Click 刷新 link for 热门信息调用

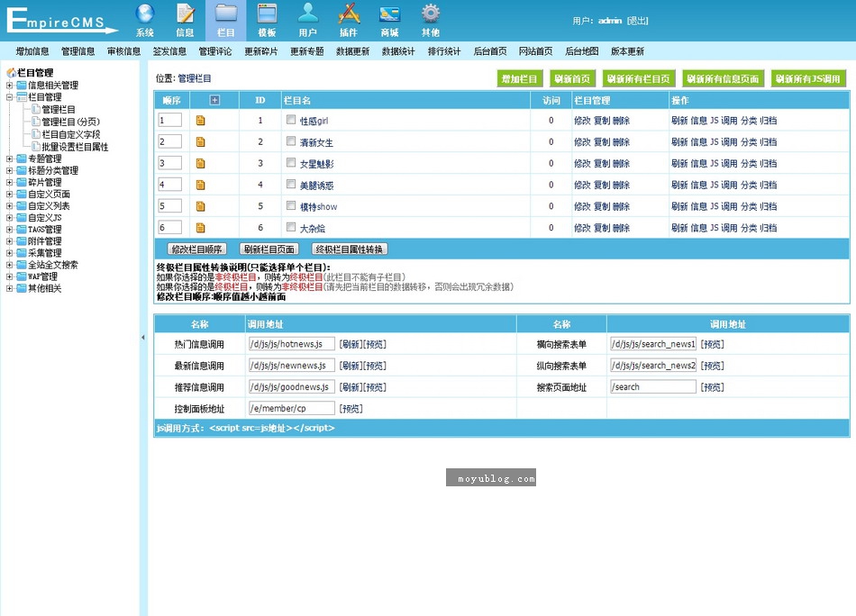click(350, 344)
